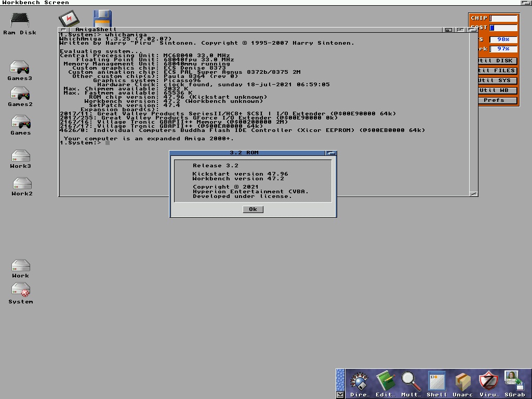Click the Workbench Screen depth gadget
The width and height of the screenshot is (532, 399).
coord(526,3)
